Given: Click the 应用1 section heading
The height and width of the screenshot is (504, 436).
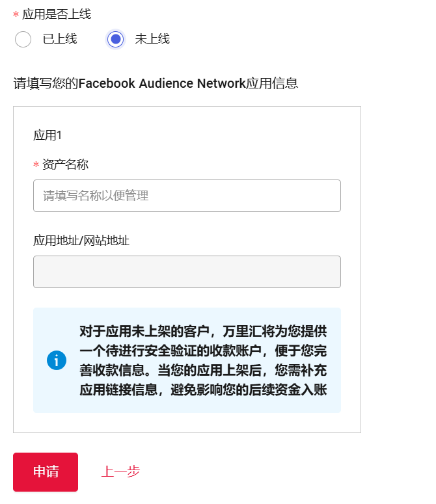Looking at the screenshot, I should [48, 135].
